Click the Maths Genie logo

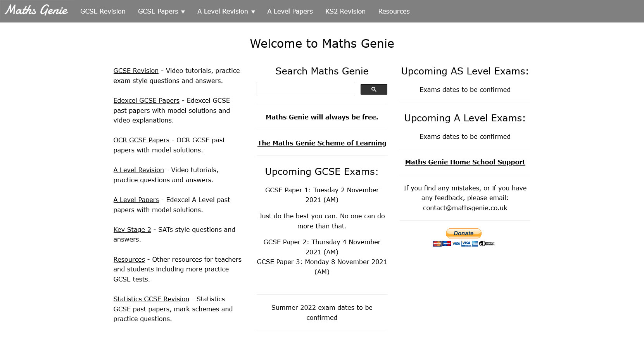coord(36,10)
